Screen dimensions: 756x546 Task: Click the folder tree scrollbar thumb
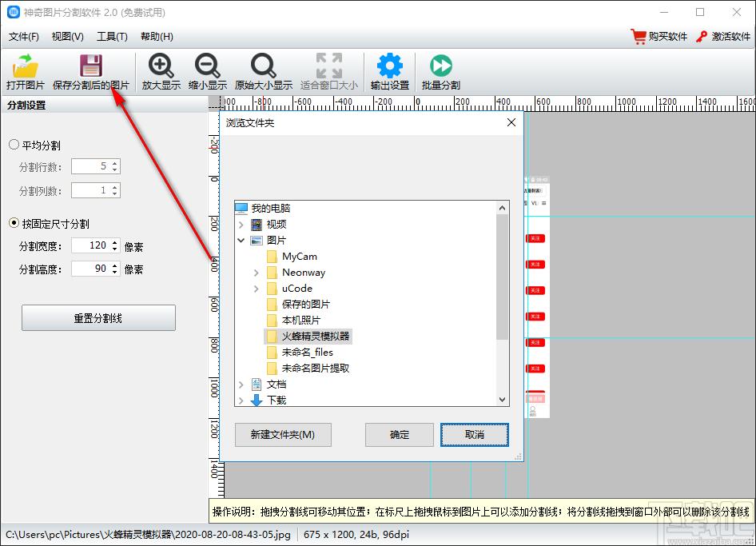coord(502,277)
